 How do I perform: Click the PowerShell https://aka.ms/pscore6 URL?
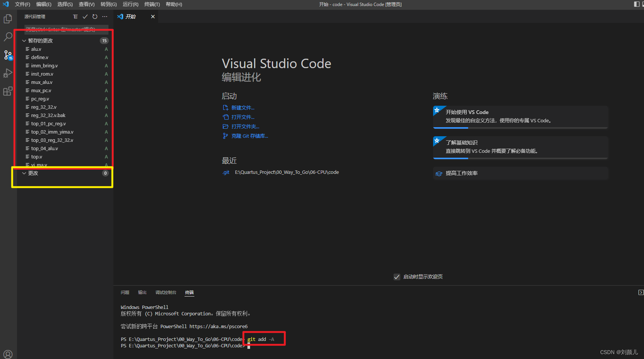click(218, 327)
